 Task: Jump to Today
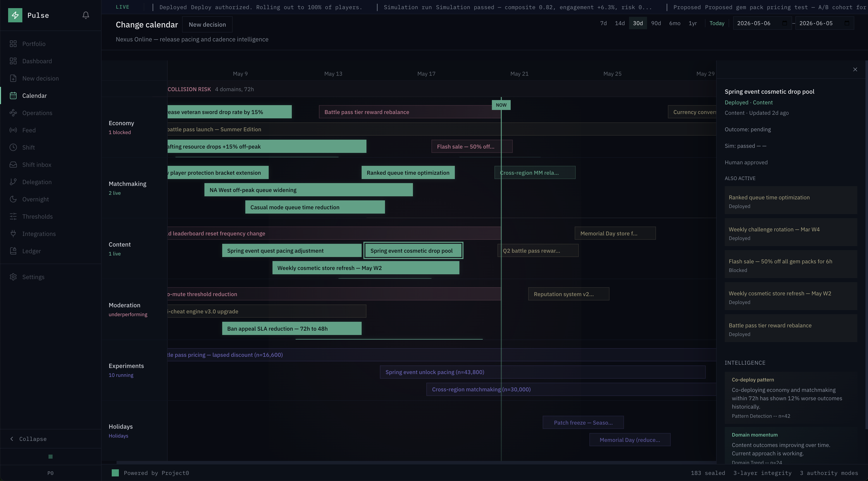coord(717,23)
